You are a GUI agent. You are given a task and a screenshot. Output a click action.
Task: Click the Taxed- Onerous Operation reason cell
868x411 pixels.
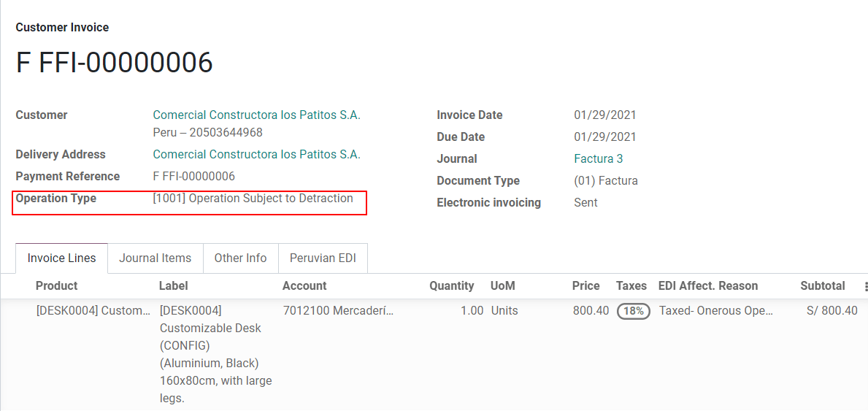(715, 311)
